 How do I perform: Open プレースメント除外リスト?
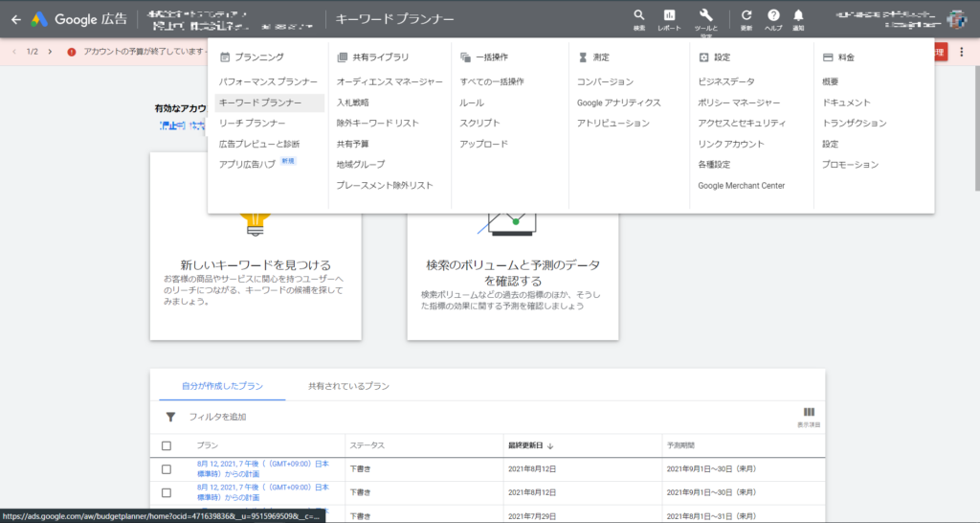(385, 185)
